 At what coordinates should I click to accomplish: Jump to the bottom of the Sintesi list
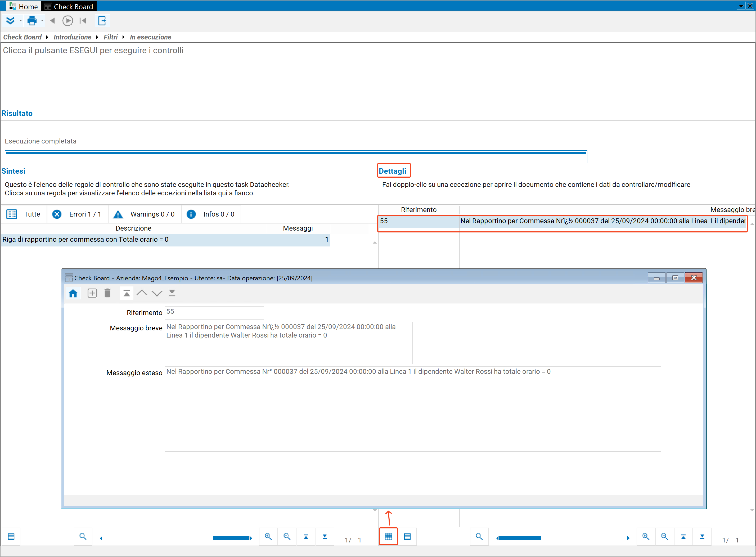pyautogui.click(x=325, y=536)
